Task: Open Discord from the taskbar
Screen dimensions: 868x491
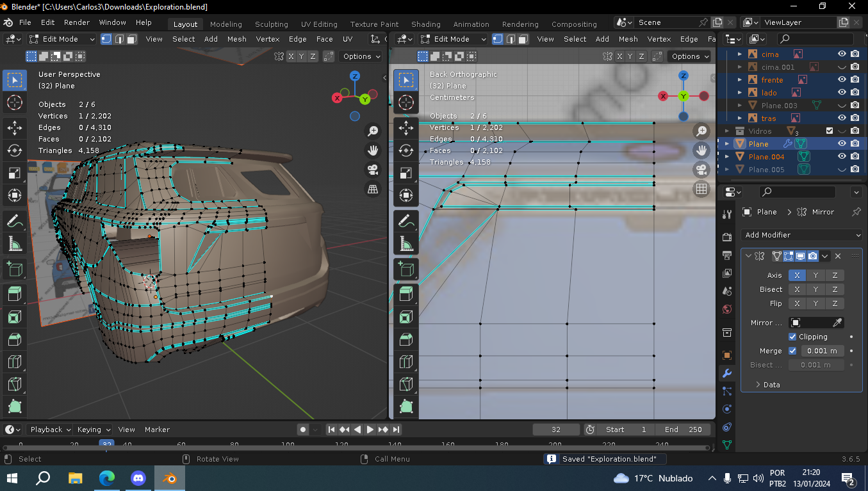Action: [x=138, y=478]
